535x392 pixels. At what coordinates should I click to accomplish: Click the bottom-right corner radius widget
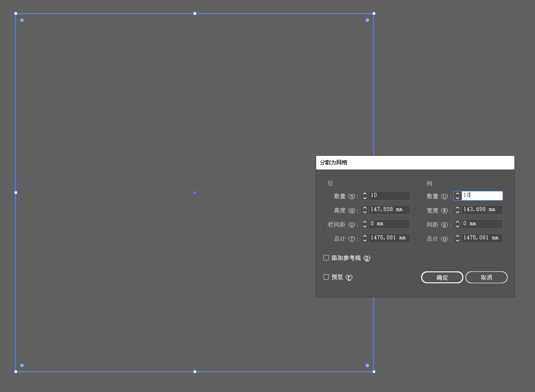[x=367, y=366]
